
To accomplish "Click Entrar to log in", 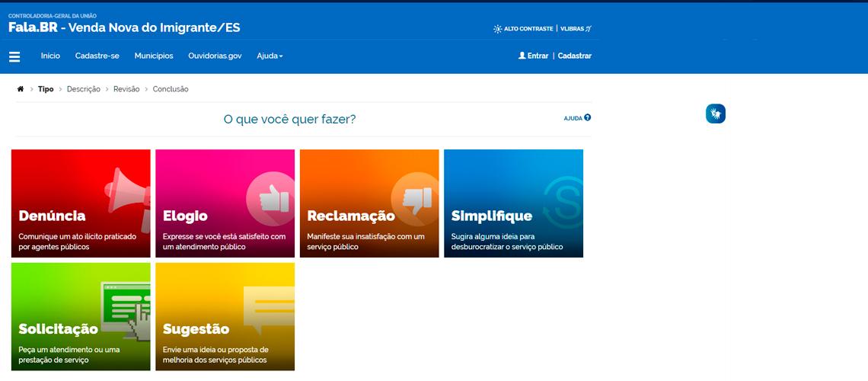I will pos(533,56).
